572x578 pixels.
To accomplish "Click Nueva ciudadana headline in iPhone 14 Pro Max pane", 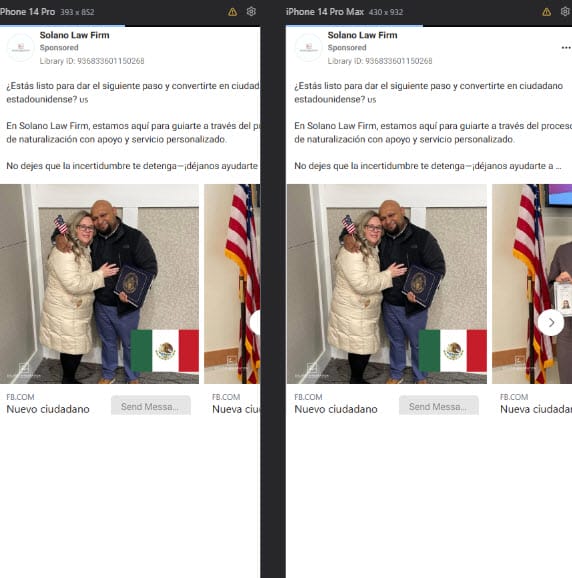I will tap(536, 409).
